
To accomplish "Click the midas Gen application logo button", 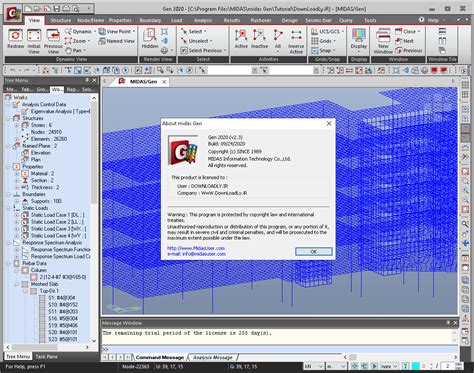I will [13, 13].
